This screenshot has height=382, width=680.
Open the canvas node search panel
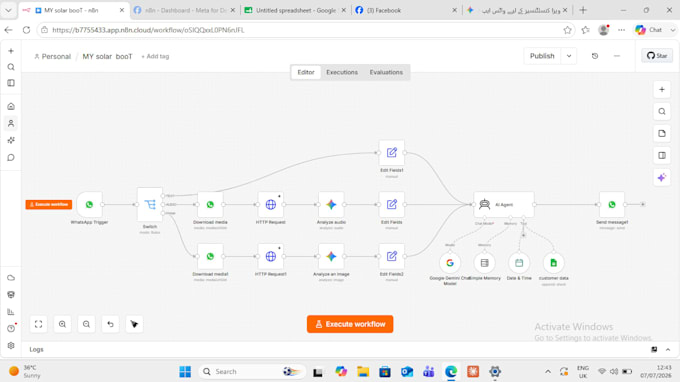point(662,111)
